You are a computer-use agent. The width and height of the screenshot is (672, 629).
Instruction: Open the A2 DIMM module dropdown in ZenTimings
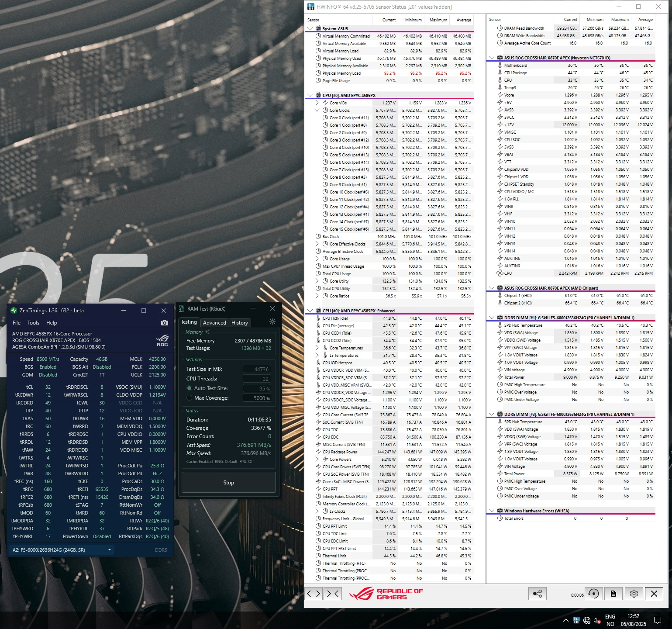pyautogui.click(x=62, y=550)
